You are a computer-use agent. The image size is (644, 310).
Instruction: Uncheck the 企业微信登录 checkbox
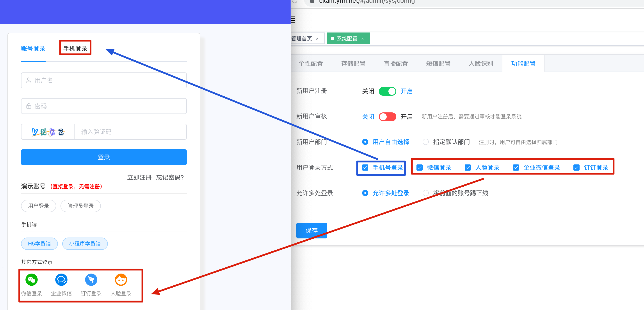click(516, 168)
